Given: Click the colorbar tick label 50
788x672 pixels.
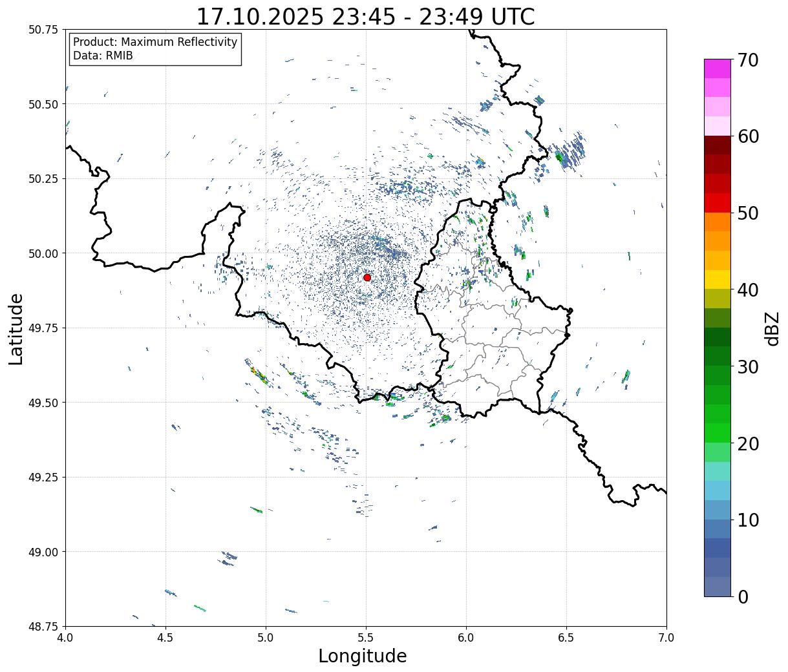Looking at the screenshot, I should click(747, 213).
